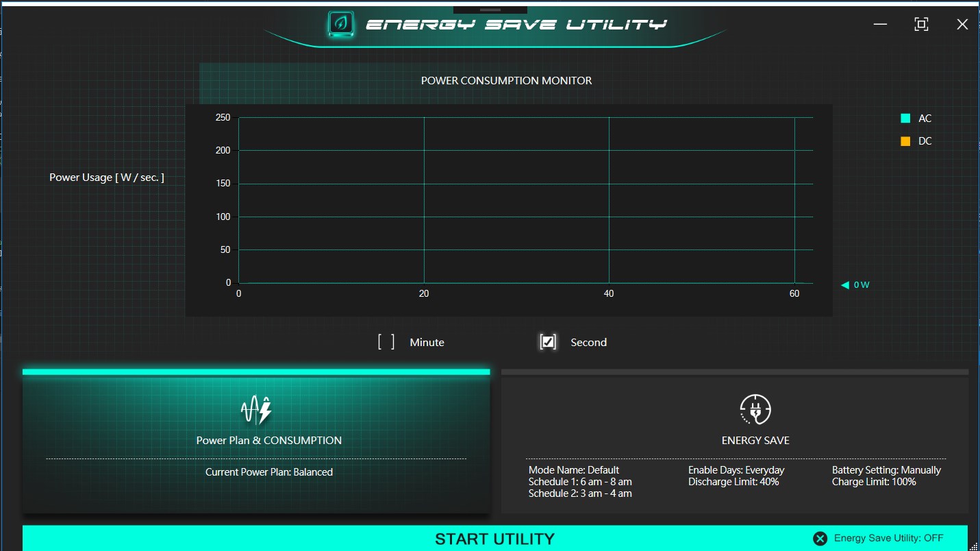Click the X status icon beside Energy Save Utility: OFF

tap(820, 539)
